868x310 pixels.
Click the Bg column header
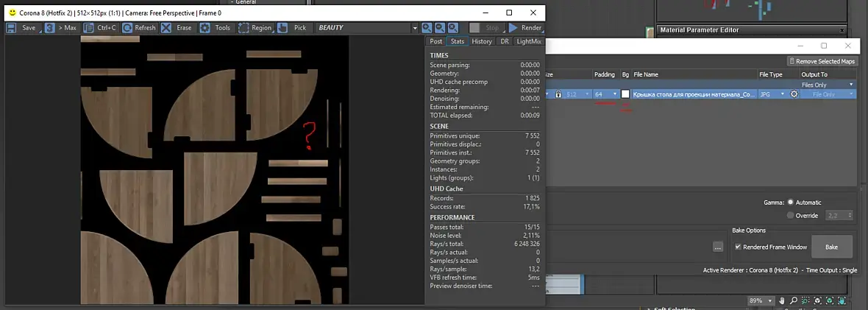[625, 74]
